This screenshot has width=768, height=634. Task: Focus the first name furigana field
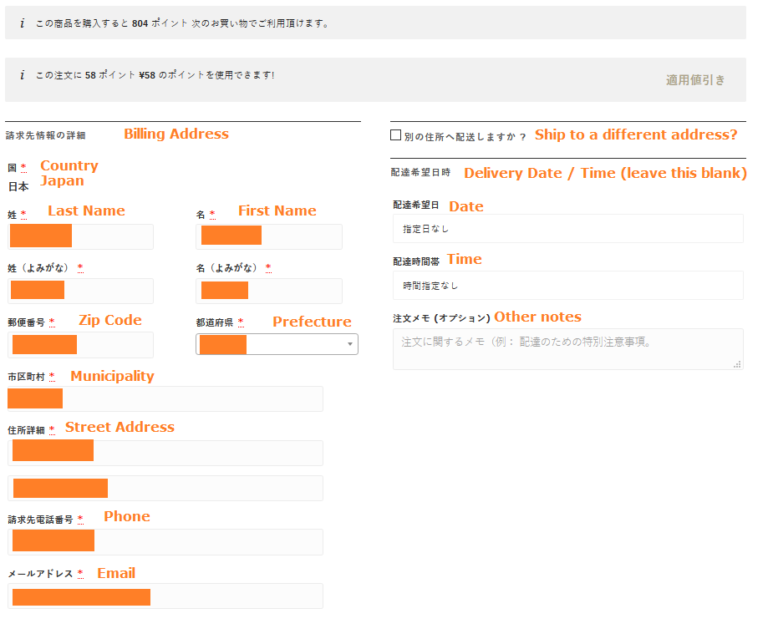point(269,290)
